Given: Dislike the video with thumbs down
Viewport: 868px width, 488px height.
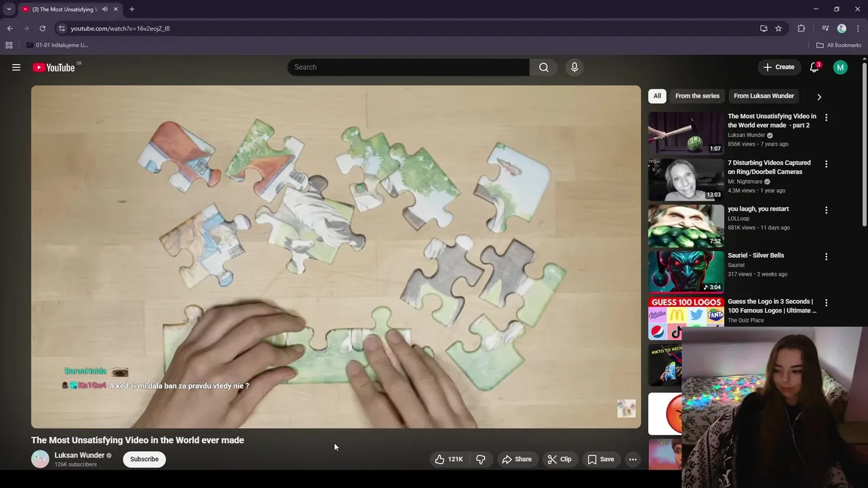Looking at the screenshot, I should 481,459.
